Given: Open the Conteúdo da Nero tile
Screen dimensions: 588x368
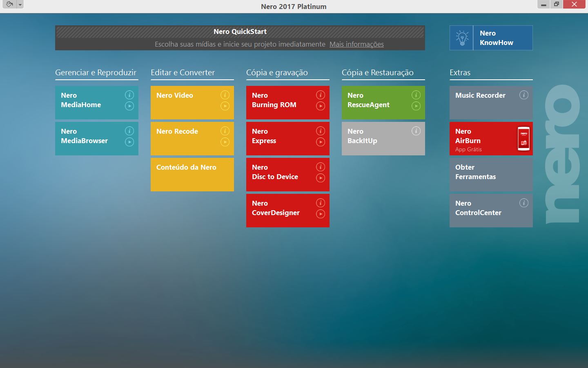Looking at the screenshot, I should [x=192, y=175].
